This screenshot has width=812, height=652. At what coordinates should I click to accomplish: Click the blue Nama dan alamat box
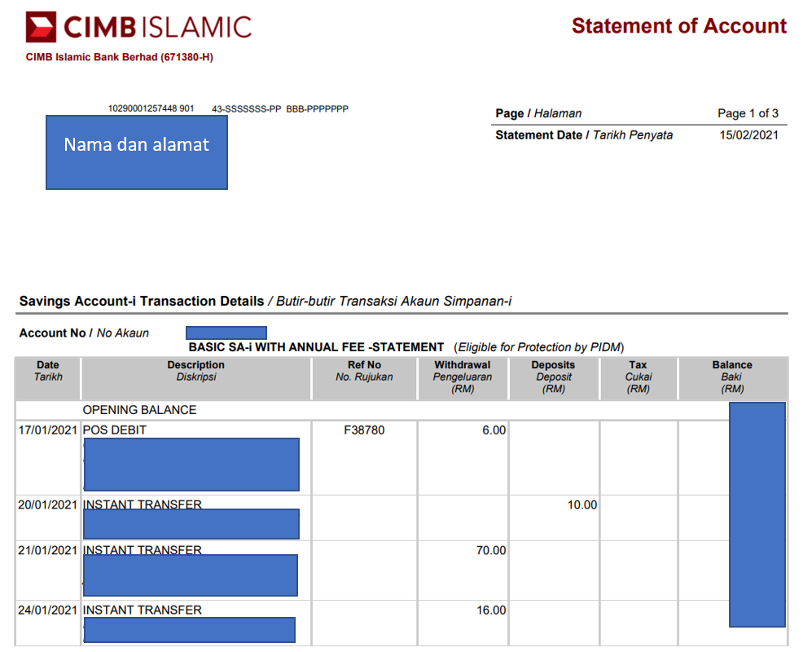[x=137, y=152]
